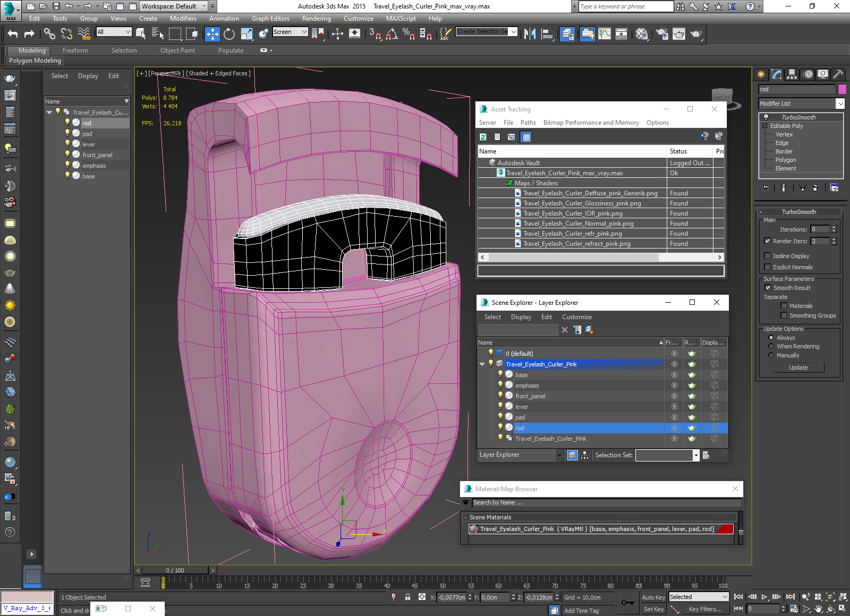850x616 pixels.
Task: Click the Mirror tool icon
Action: pos(530,34)
